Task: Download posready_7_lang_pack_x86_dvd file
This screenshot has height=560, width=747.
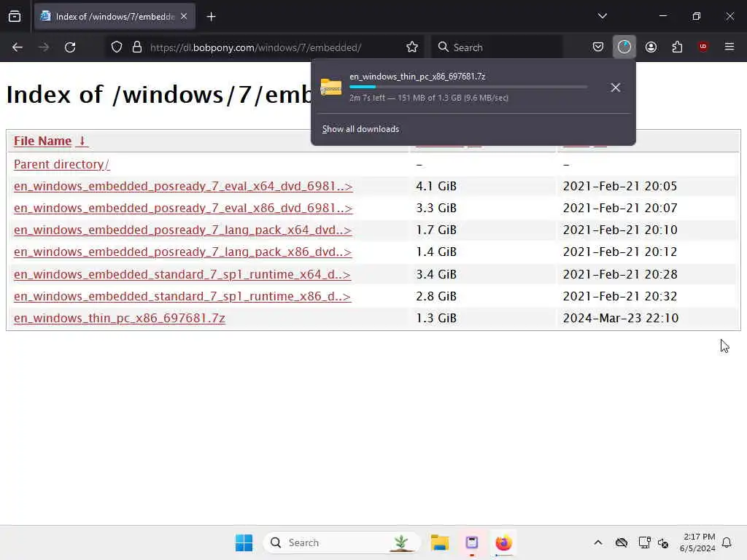Action: tap(182, 252)
